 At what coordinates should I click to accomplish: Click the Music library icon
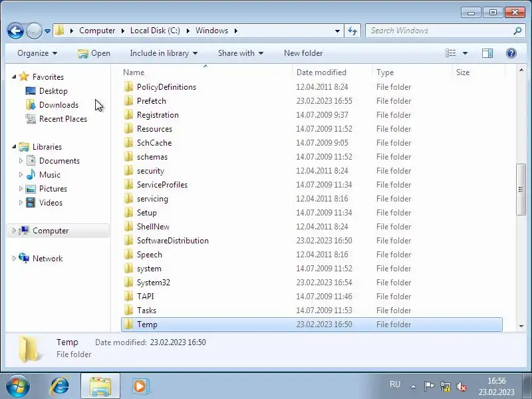point(31,174)
